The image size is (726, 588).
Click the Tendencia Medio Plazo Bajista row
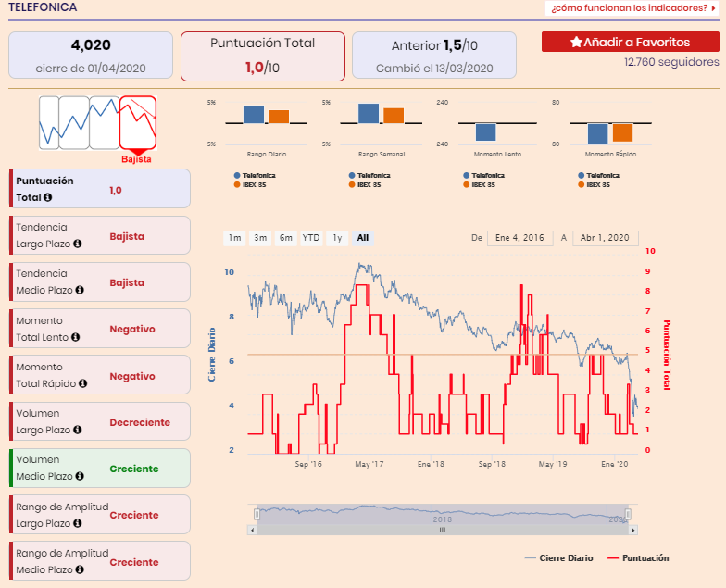tap(100, 281)
